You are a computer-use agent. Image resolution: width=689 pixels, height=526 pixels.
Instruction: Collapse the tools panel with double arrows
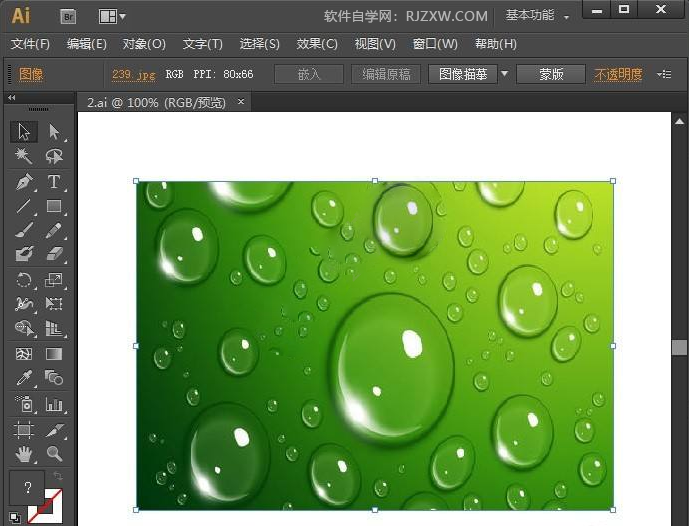[x=12, y=98]
